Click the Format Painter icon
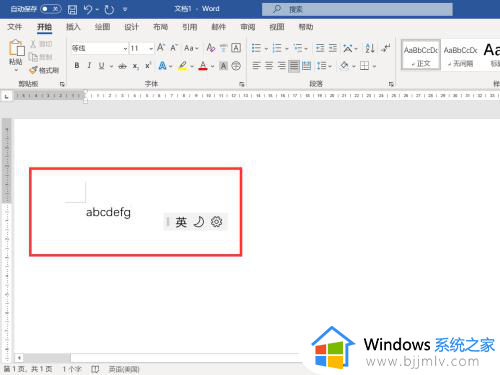The height and width of the screenshot is (375, 500). point(44,70)
